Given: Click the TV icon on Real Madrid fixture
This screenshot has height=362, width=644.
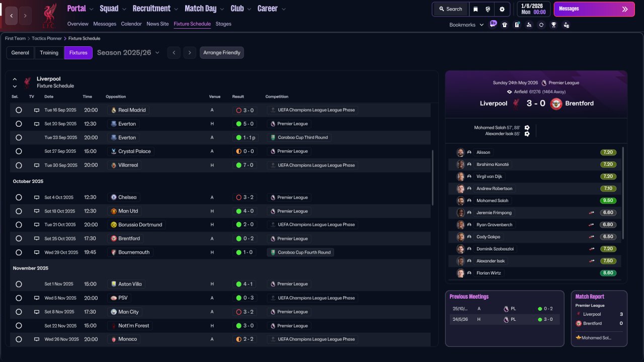Looking at the screenshot, I should (x=37, y=110).
